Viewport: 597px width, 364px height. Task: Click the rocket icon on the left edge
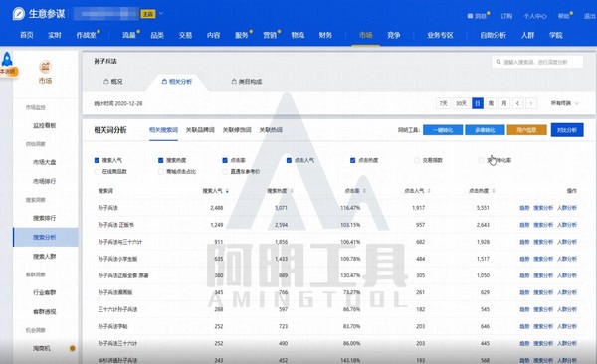click(7, 60)
